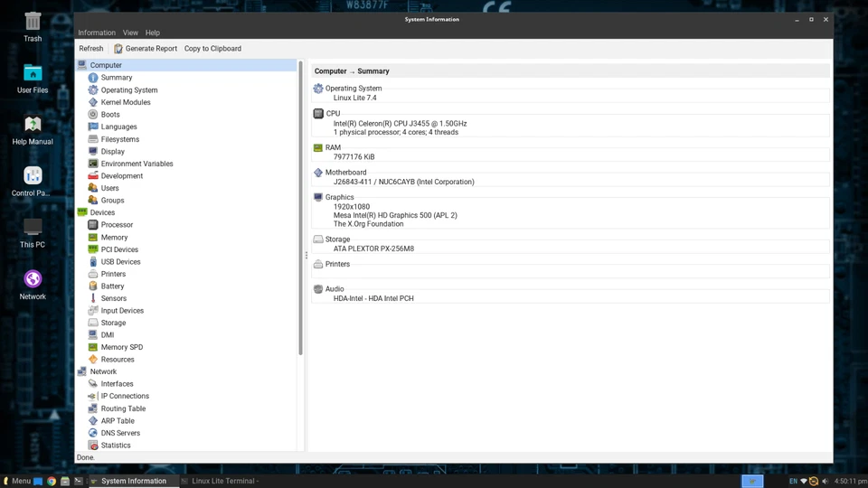The image size is (868, 488).
Task: Click the CPU summary heading
Action: [x=333, y=114]
